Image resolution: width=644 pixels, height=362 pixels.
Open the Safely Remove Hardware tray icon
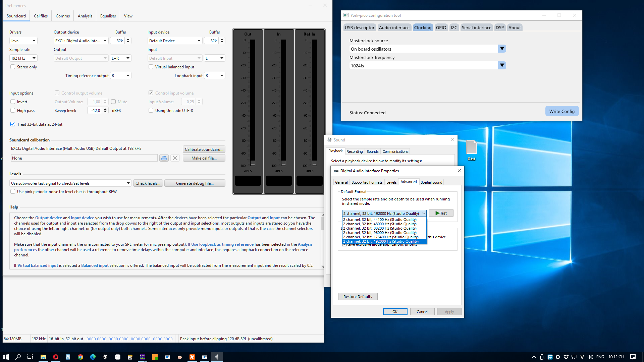[542, 357]
